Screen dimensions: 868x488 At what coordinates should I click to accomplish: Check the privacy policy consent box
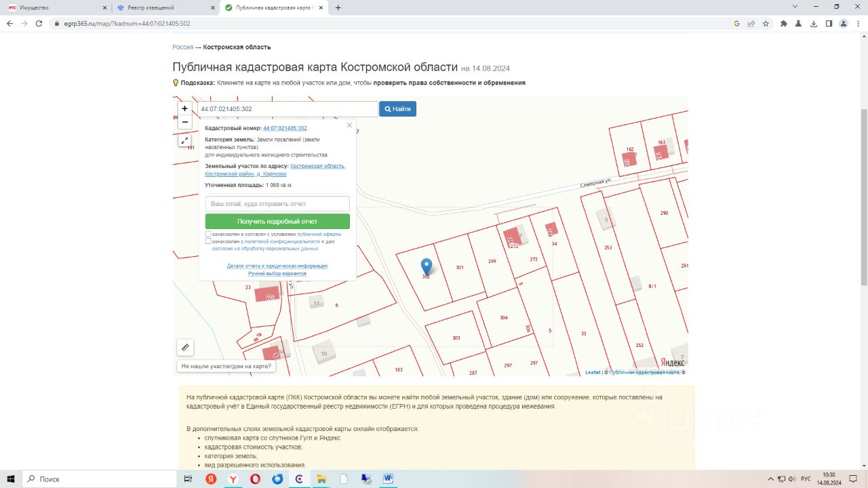click(209, 241)
